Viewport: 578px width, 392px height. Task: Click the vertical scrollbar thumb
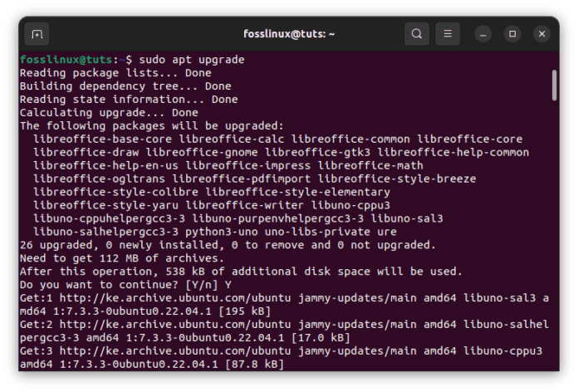click(554, 86)
